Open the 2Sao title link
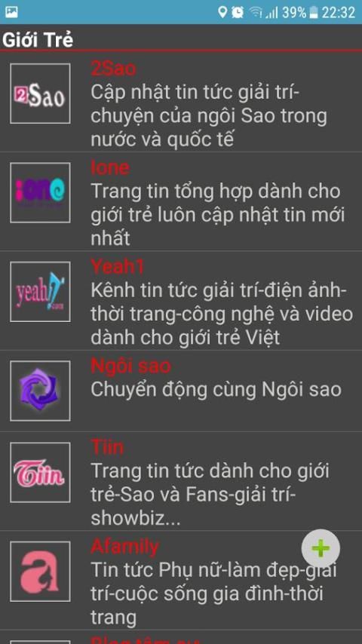Image resolution: width=362 pixels, height=644 pixels. 113,69
